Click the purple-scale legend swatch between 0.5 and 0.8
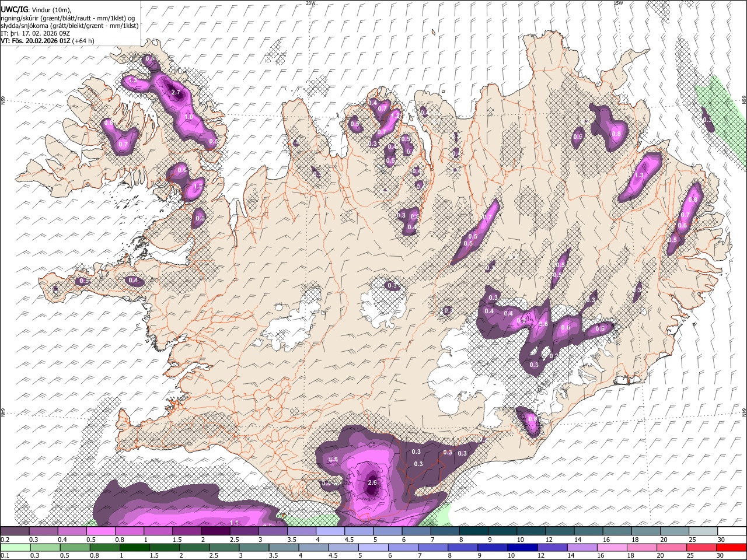This screenshot has height=560, width=747. [101, 531]
